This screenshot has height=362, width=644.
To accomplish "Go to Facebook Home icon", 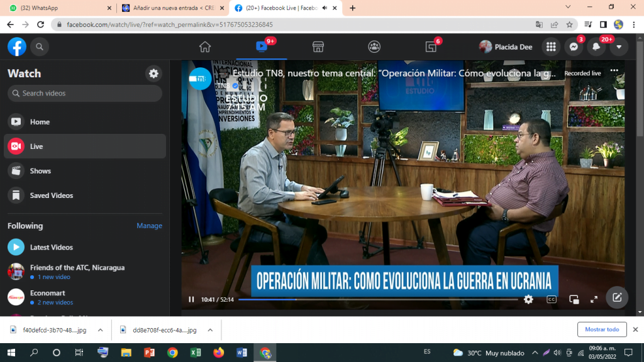I will 204,47.
